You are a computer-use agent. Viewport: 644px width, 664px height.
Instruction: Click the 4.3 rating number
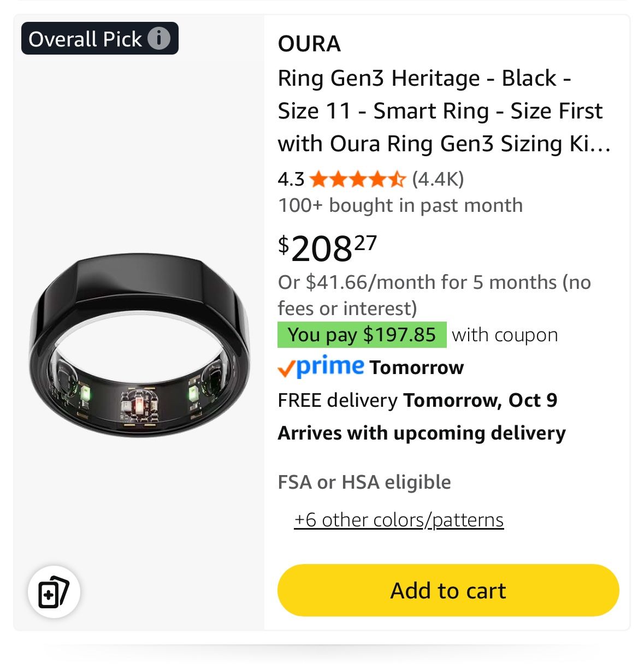291,179
